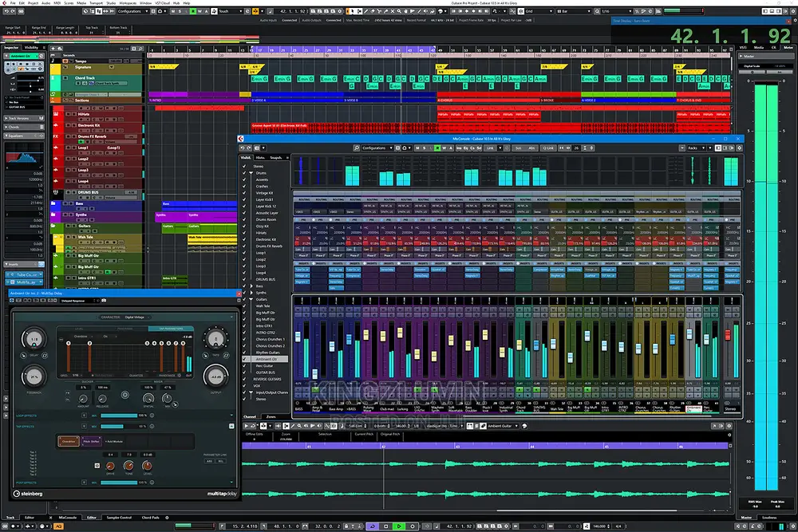Close the MultiTap Delay plugin window
Image resolution: width=798 pixels, height=532 pixels.
[239, 294]
